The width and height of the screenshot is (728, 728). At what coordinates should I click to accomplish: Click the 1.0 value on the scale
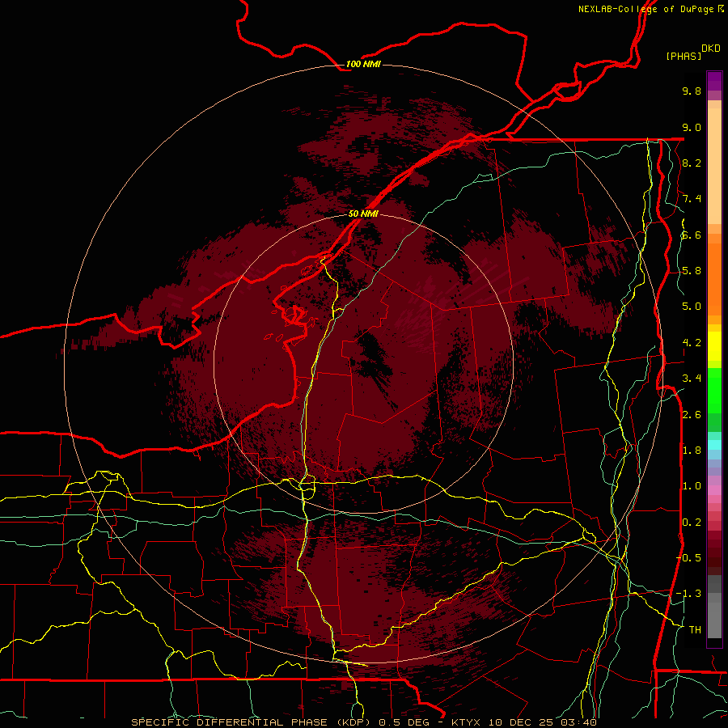(692, 486)
